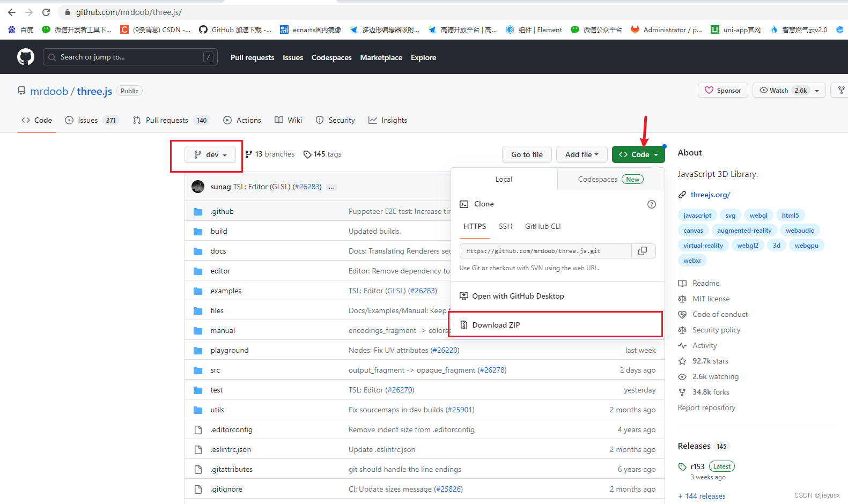Click the .editorconfig file icon
This screenshot has width=848, height=504.
(198, 430)
